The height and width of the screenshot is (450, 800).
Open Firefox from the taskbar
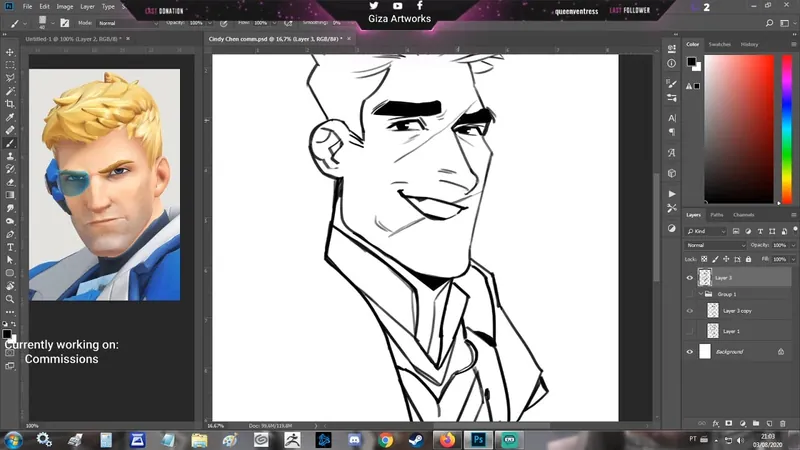(x=447, y=440)
